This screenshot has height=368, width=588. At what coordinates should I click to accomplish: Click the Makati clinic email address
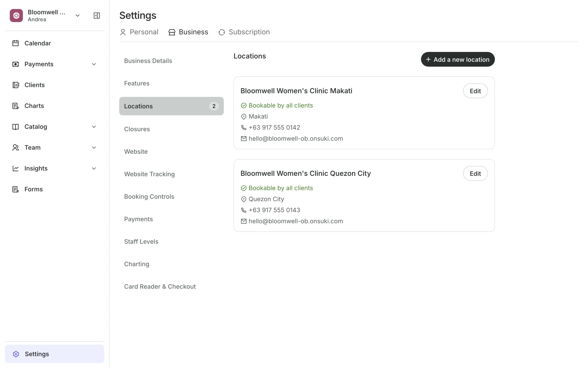(296, 138)
